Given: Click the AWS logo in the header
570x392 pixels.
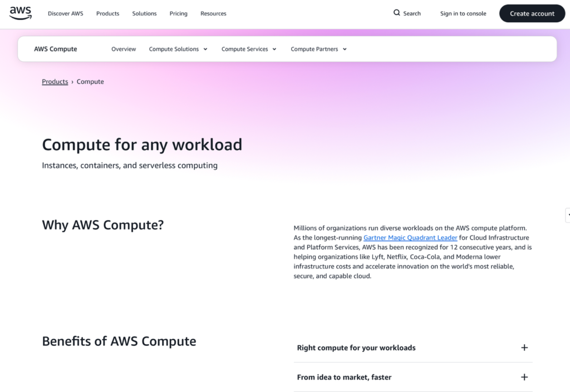Looking at the screenshot, I should point(21,13).
